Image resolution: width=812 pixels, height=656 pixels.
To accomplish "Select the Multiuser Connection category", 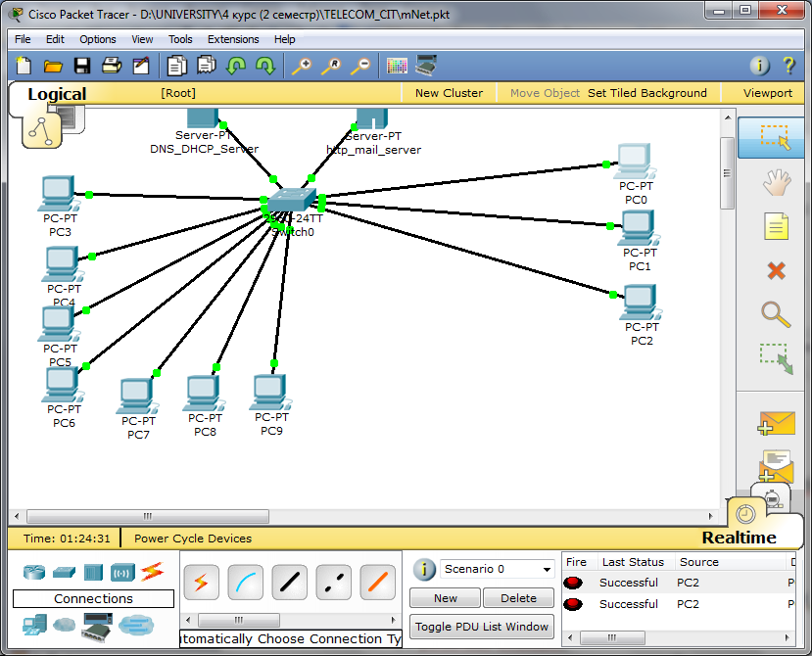I will (136, 626).
